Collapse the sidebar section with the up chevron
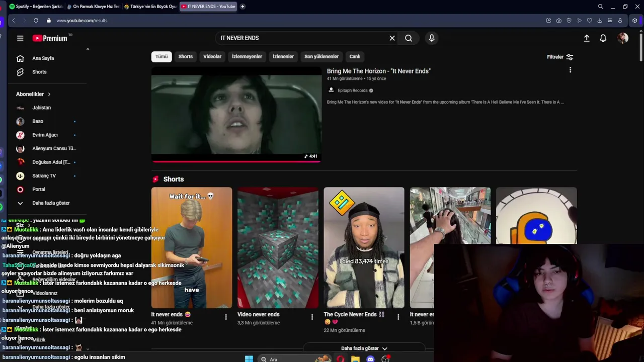The image size is (644, 362). click(x=88, y=49)
